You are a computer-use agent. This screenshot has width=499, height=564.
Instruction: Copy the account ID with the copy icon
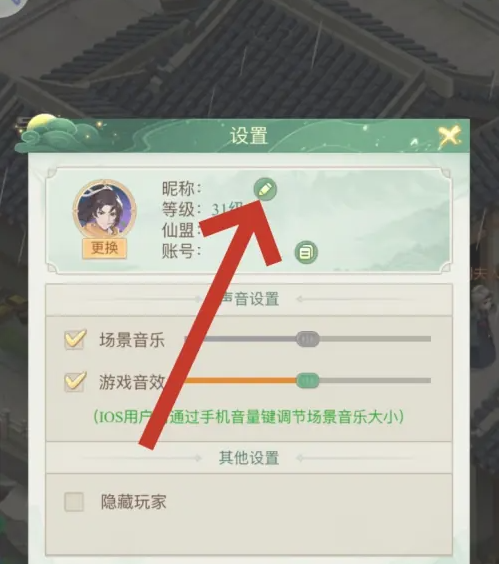tap(306, 252)
